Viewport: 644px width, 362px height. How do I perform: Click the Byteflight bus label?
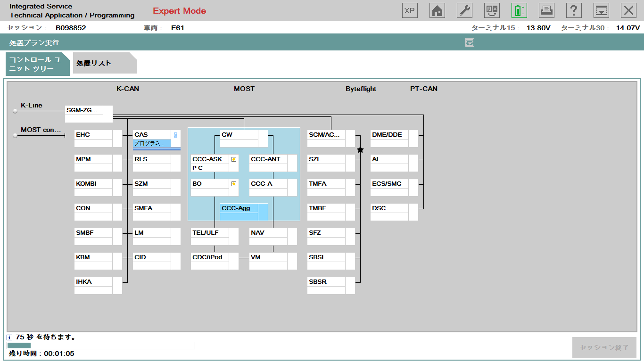[361, 89]
